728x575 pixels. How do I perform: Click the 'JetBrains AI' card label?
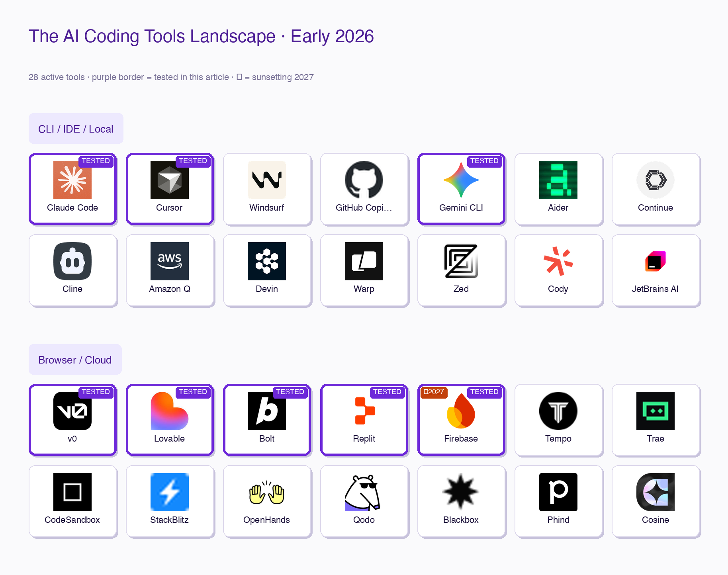(656, 289)
